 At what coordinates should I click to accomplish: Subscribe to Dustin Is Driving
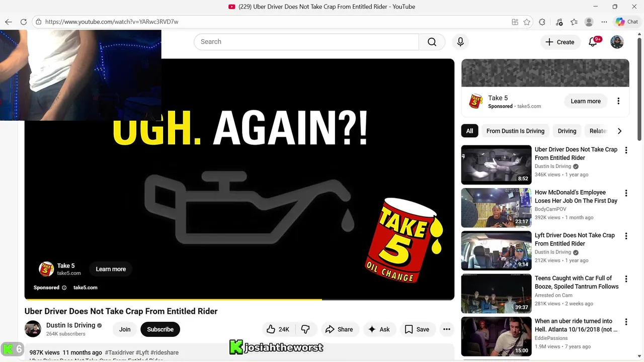(x=160, y=329)
